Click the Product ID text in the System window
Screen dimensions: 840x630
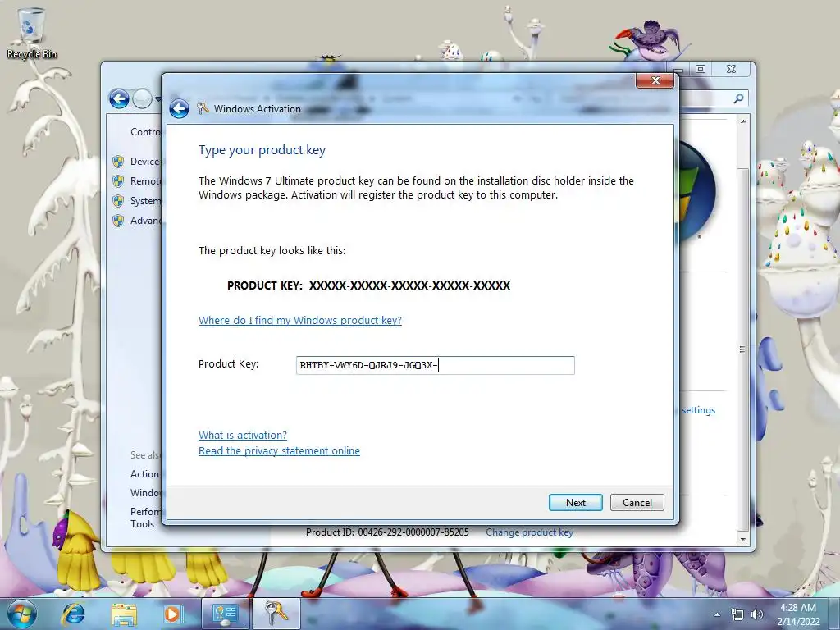coord(387,532)
